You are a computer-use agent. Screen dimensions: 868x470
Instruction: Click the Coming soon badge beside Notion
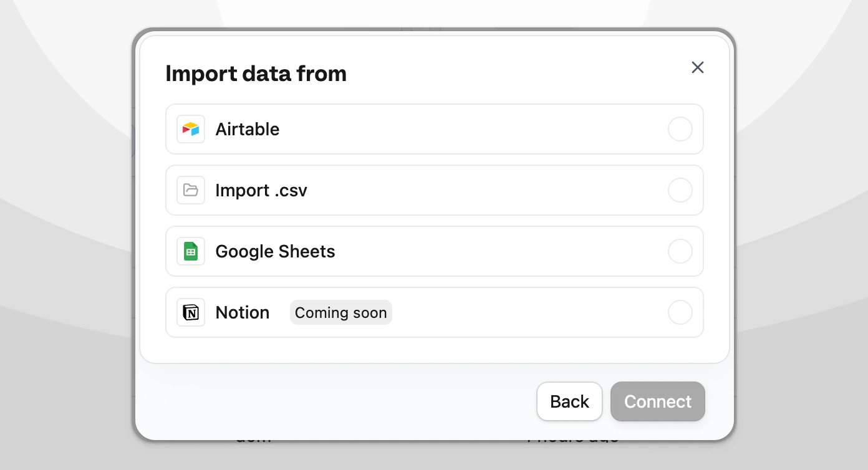point(340,312)
